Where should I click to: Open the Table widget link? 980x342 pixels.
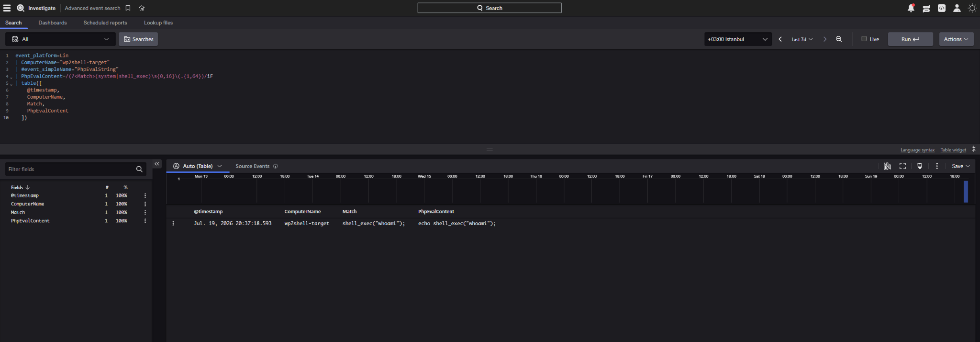(953, 150)
